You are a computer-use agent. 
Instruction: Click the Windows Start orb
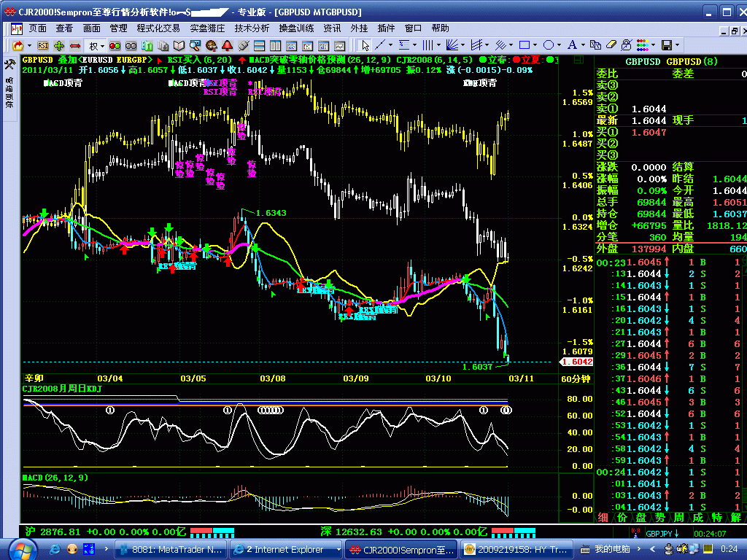22,550
